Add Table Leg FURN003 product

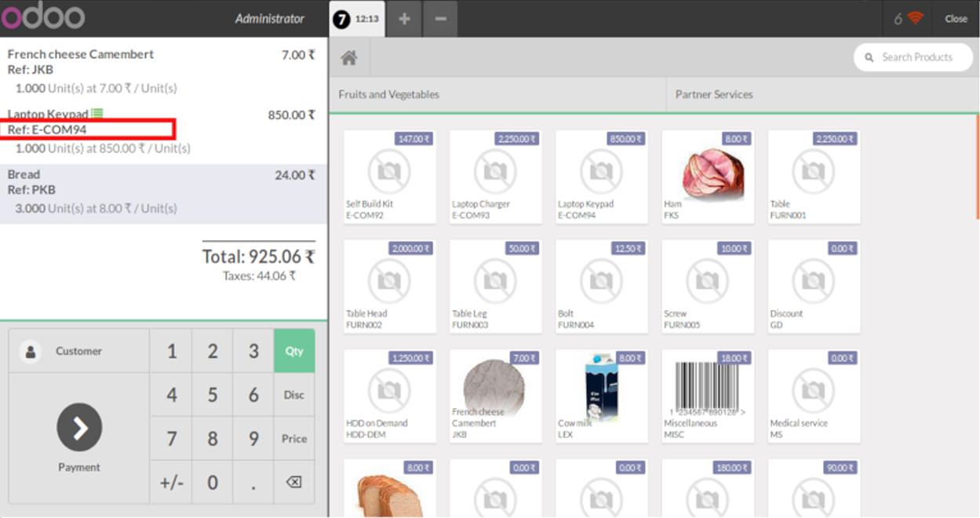point(496,286)
